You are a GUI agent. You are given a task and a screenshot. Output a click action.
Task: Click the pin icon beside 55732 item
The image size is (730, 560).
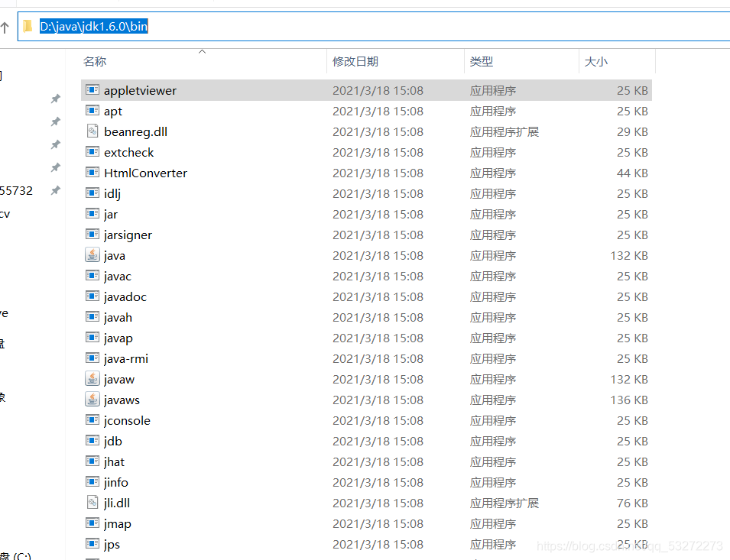[x=55, y=190]
